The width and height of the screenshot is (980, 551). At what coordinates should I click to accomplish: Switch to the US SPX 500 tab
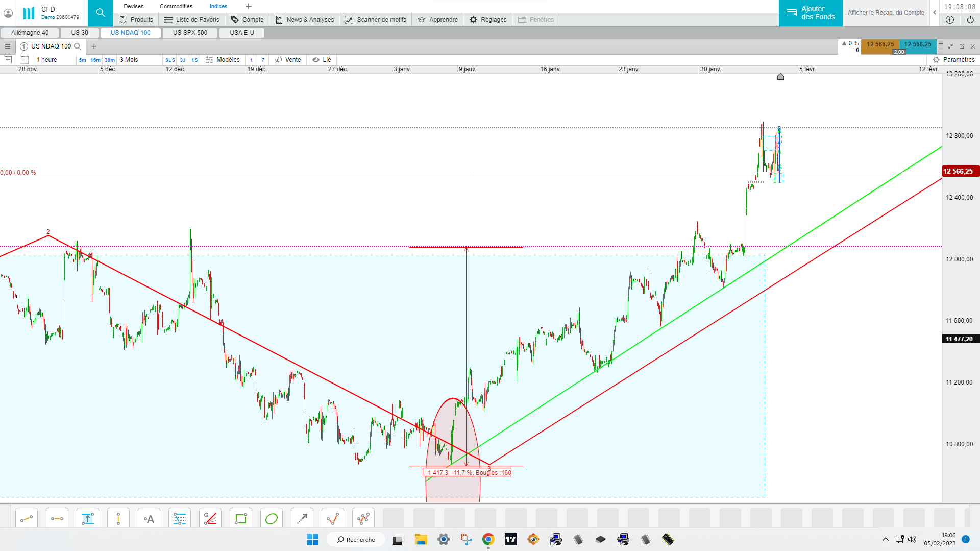click(x=190, y=33)
